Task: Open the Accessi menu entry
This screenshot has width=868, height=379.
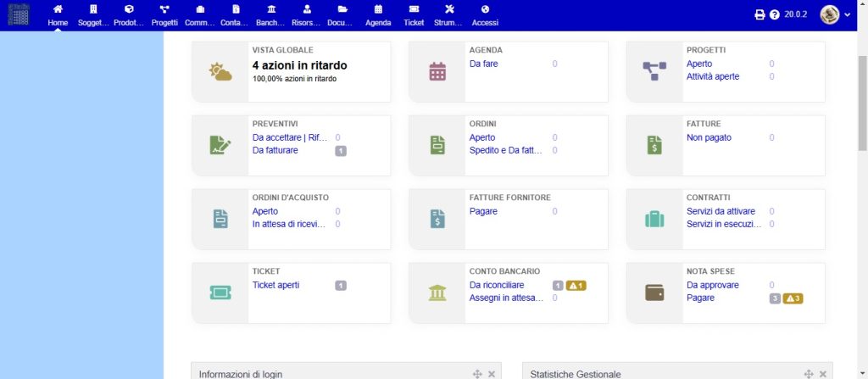Action: 485,15
